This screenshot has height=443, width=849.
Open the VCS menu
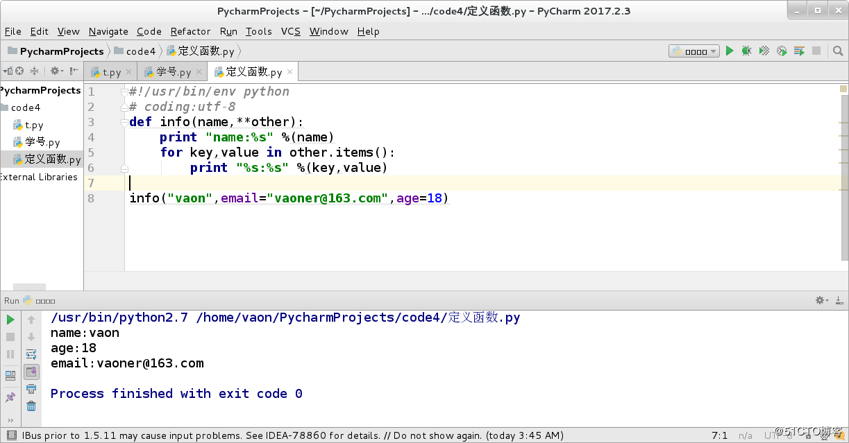(290, 31)
